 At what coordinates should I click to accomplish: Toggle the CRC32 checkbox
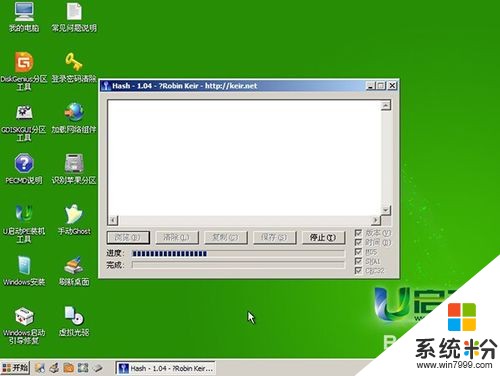(x=358, y=270)
